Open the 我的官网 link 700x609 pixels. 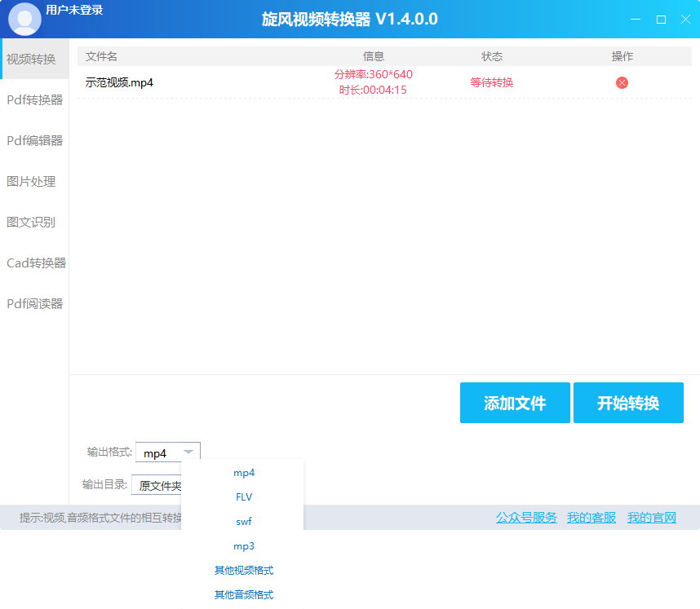pyautogui.click(x=652, y=518)
